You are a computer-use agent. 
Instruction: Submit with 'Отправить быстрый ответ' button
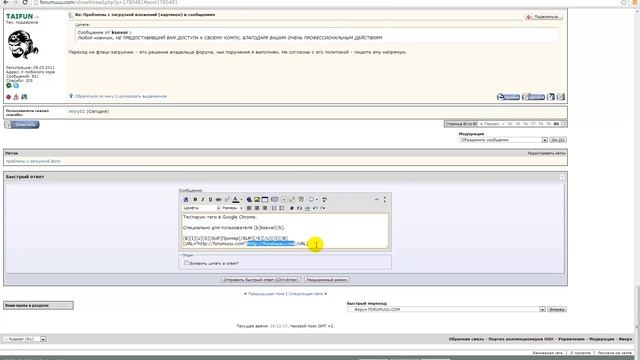[x=261, y=280]
